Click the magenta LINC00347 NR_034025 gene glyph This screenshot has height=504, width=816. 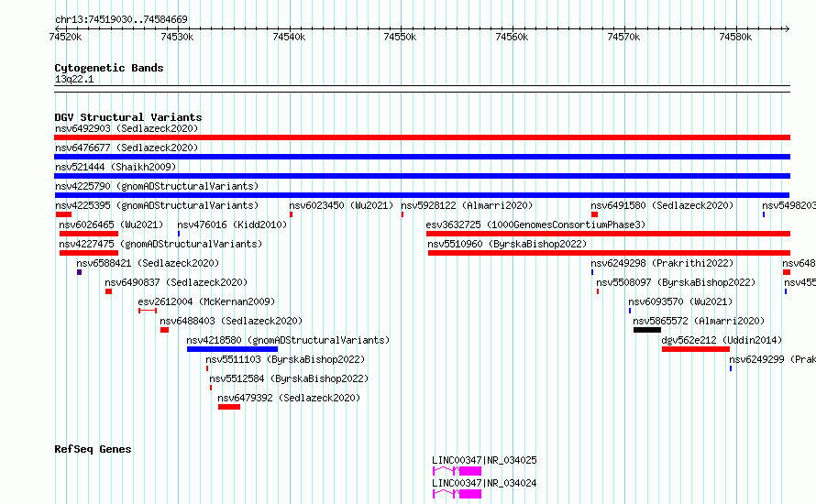click(x=457, y=471)
